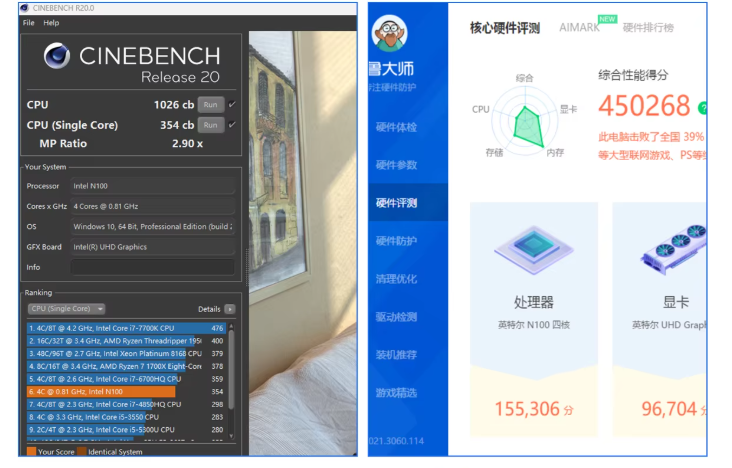Viewport: 732px width, 468px height.
Task: Click the Ludashi version number at sidebar bottom
Action: coord(396,441)
